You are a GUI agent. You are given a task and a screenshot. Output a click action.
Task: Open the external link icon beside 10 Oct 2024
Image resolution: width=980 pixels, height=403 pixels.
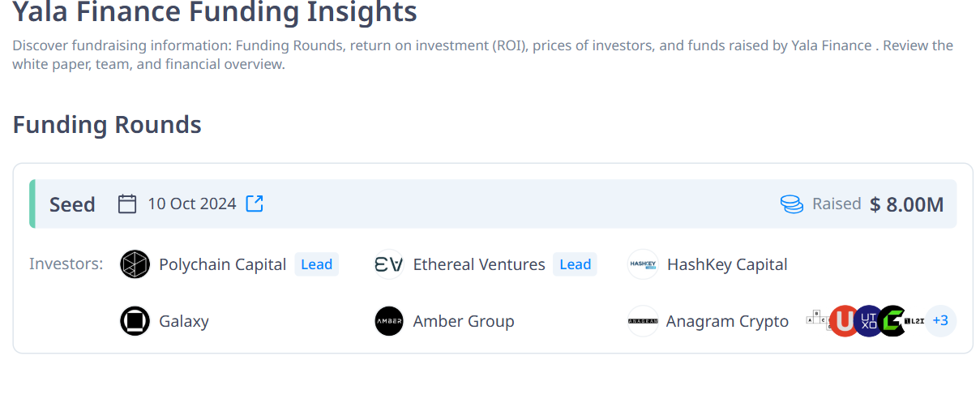coord(255,204)
